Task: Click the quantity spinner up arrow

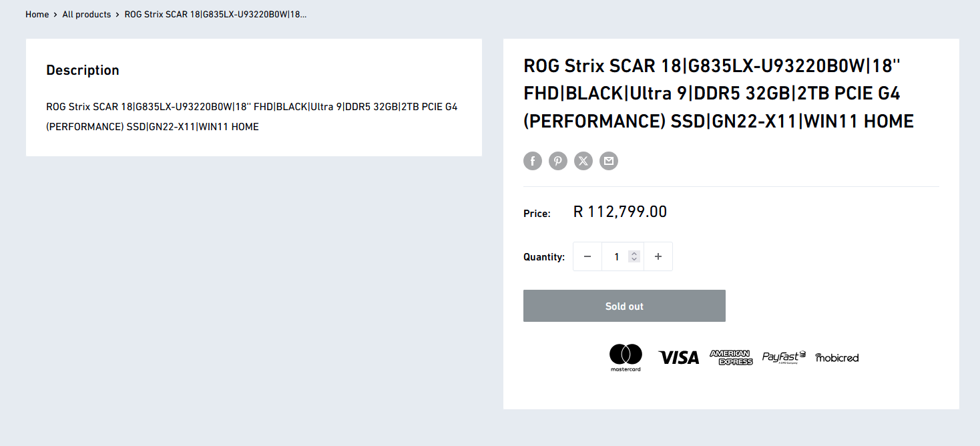Action: (634, 254)
